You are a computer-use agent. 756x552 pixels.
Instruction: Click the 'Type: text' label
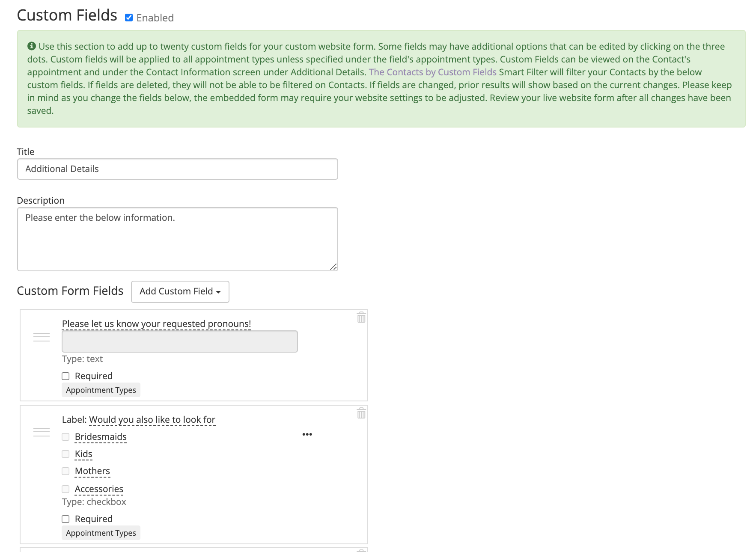pos(82,359)
